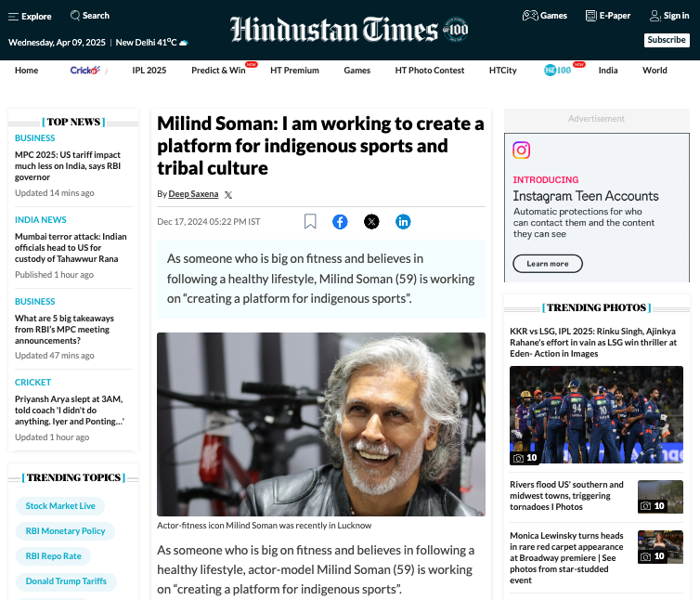Go to Home nav tab
This screenshot has width=700, height=600.
(26, 71)
